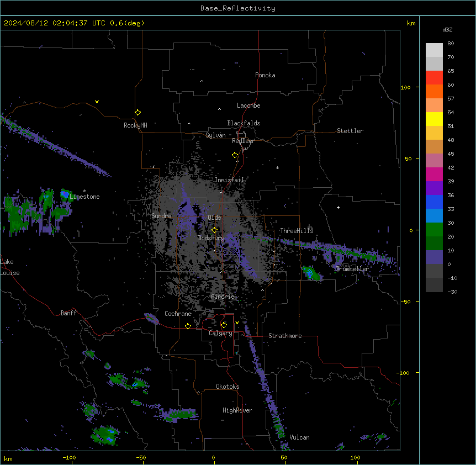This screenshot has width=476, height=465.
Task: Select the RedDeer city label
Action: pyautogui.click(x=243, y=141)
